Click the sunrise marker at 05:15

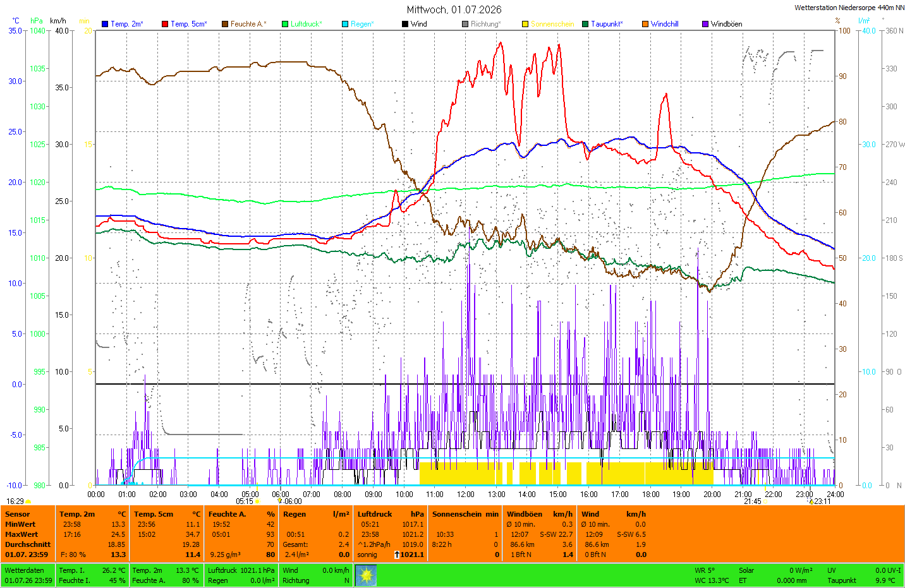(257, 501)
